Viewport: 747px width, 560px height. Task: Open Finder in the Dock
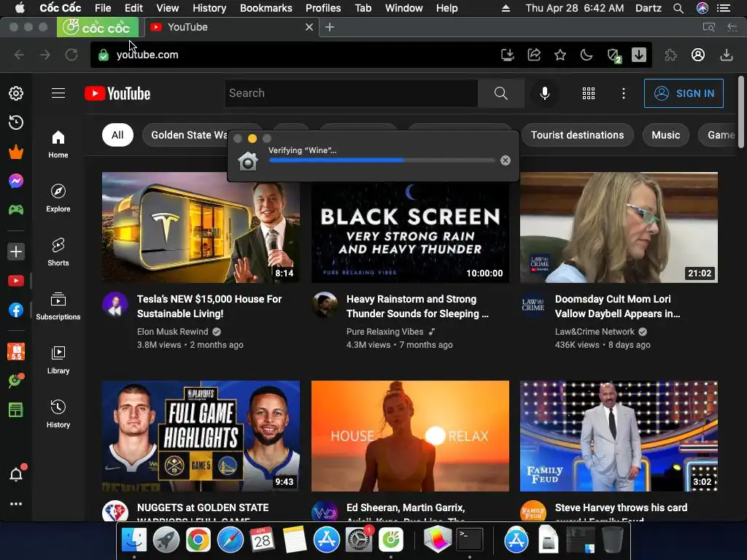134,540
